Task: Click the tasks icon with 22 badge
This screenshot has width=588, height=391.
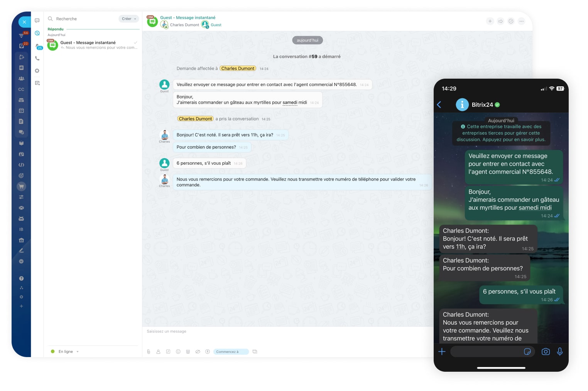Action: (22, 46)
